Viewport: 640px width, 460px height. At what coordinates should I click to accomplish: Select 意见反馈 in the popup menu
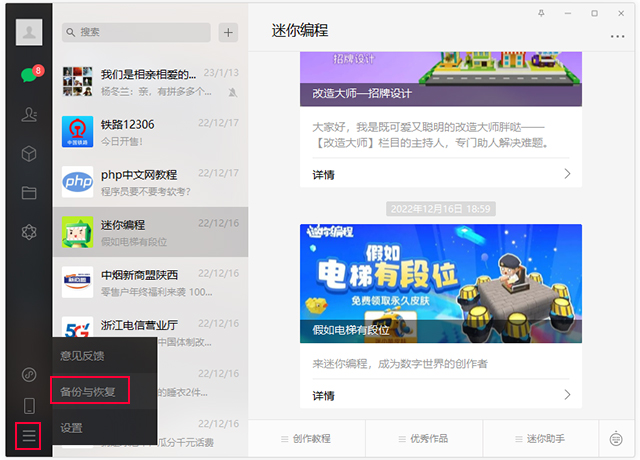click(104, 356)
